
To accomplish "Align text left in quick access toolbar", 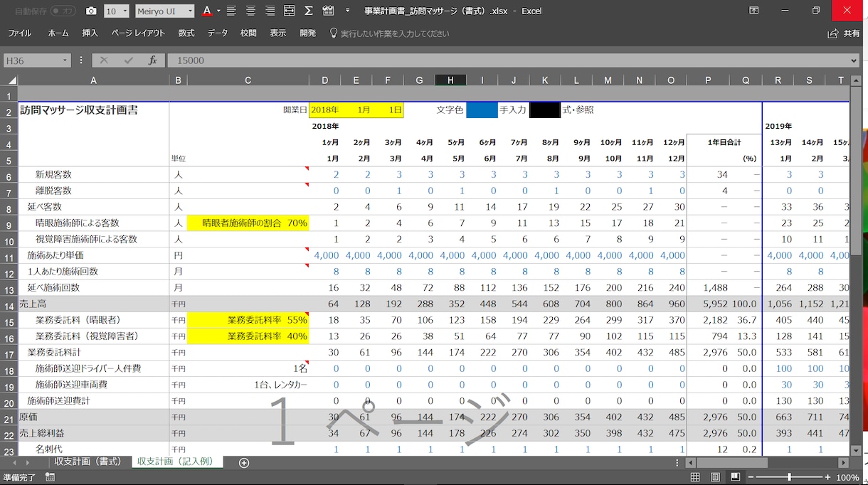I will (231, 11).
